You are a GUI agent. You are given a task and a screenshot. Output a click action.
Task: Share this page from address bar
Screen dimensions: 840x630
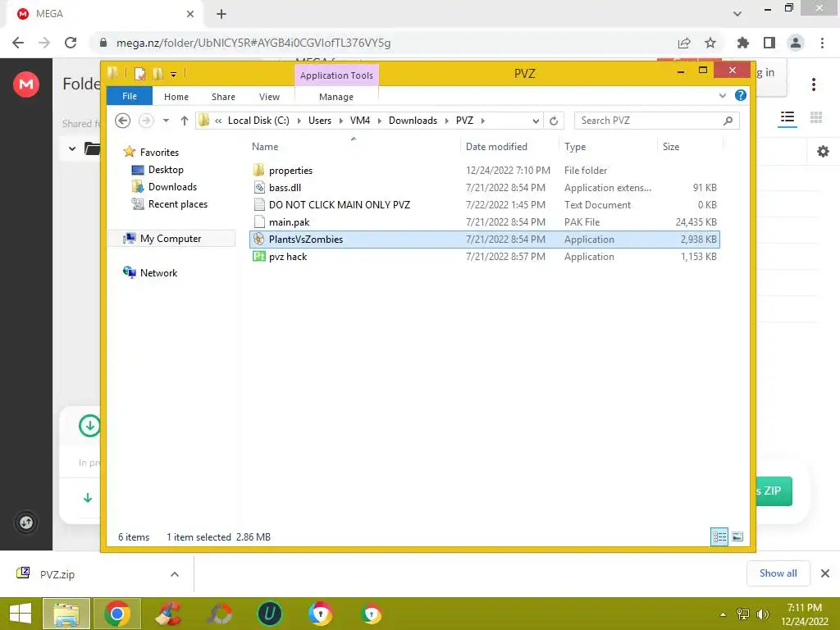683,43
